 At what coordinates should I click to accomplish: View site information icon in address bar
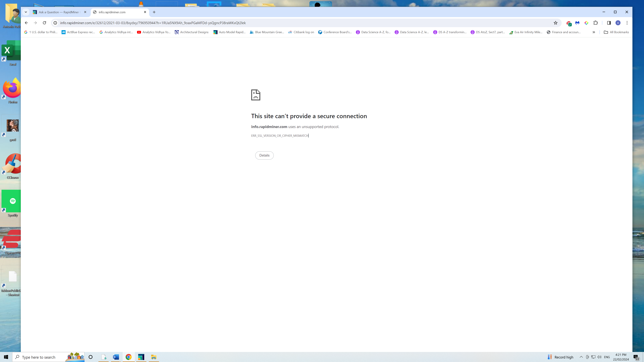click(x=55, y=23)
